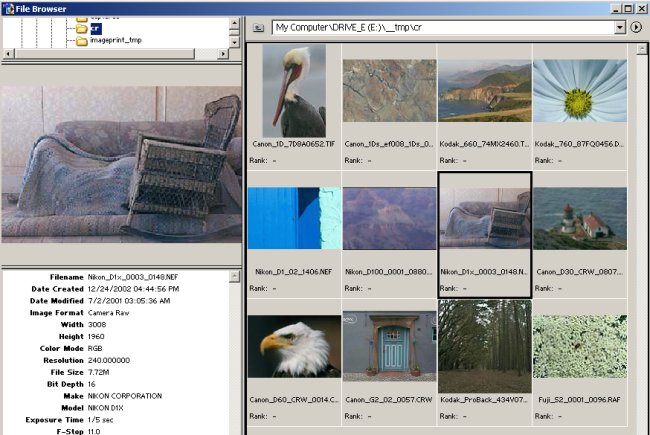Select the Canon_1Ds rock texture thumbnail
Screen dimensions: 650x435
click(x=390, y=90)
